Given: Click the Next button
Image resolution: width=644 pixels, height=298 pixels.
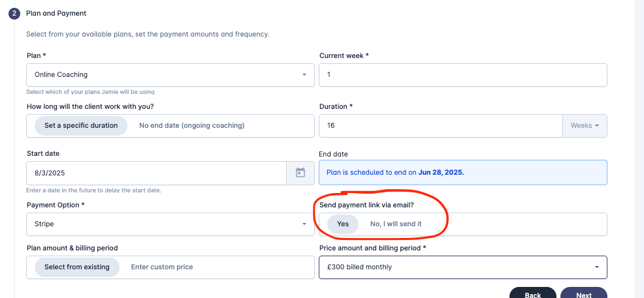Looking at the screenshot, I should [x=584, y=293].
